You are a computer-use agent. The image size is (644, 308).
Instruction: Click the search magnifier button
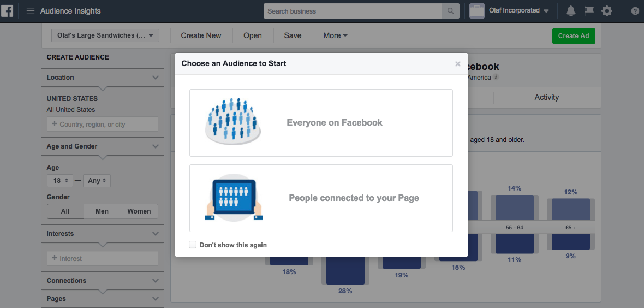point(450,11)
